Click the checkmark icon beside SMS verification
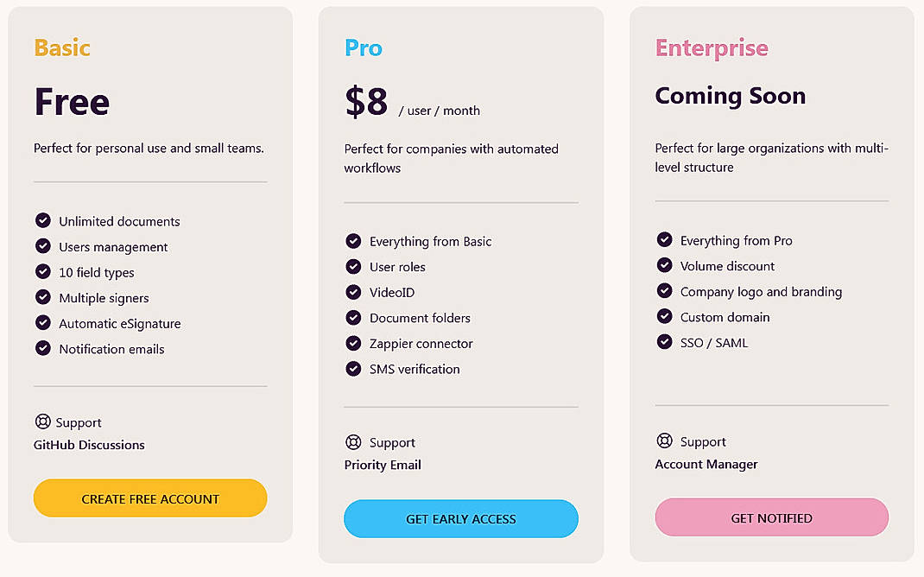924x577 pixels. tap(354, 369)
